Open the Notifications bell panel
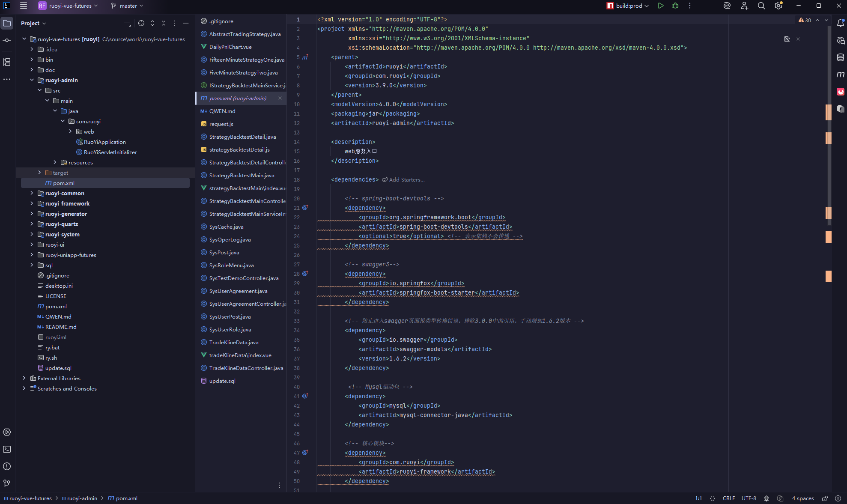The width and height of the screenshot is (847, 504). 840,23
